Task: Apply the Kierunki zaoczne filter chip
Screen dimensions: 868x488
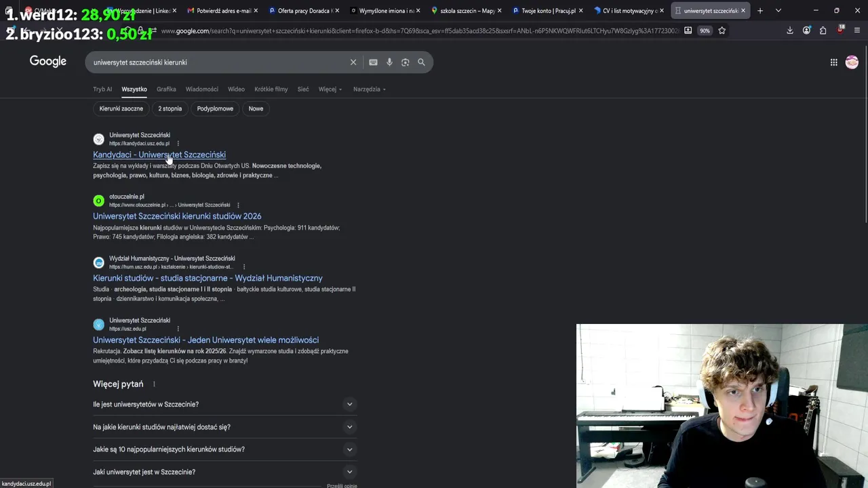Action: coord(121,108)
